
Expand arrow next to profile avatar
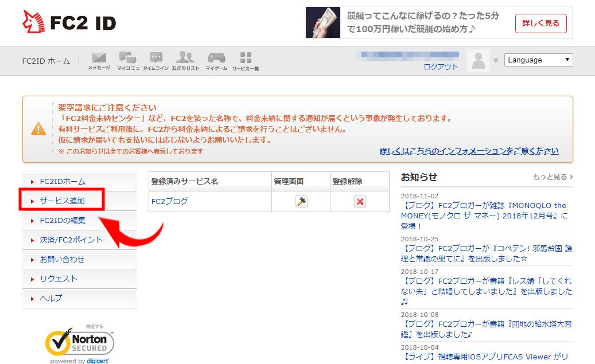click(x=496, y=61)
